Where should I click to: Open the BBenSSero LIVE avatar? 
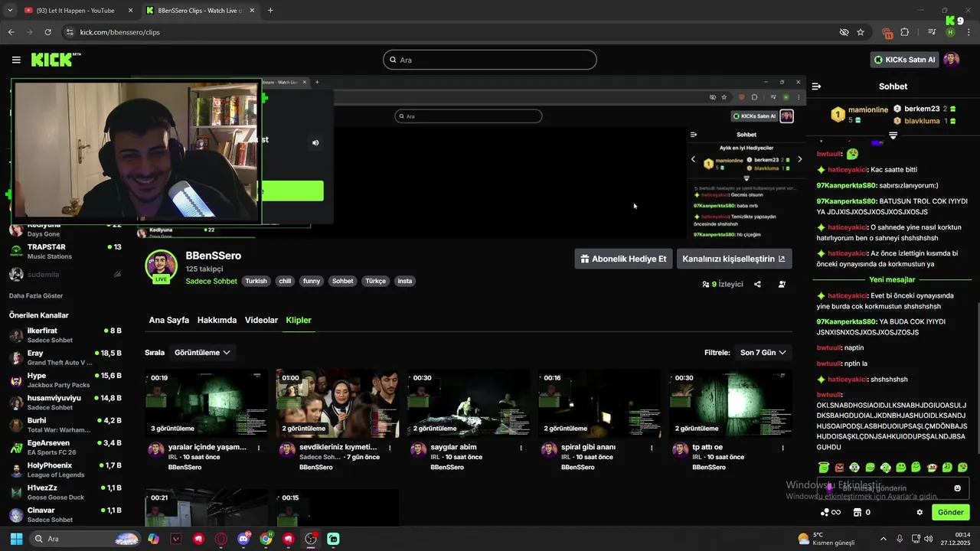[161, 266]
